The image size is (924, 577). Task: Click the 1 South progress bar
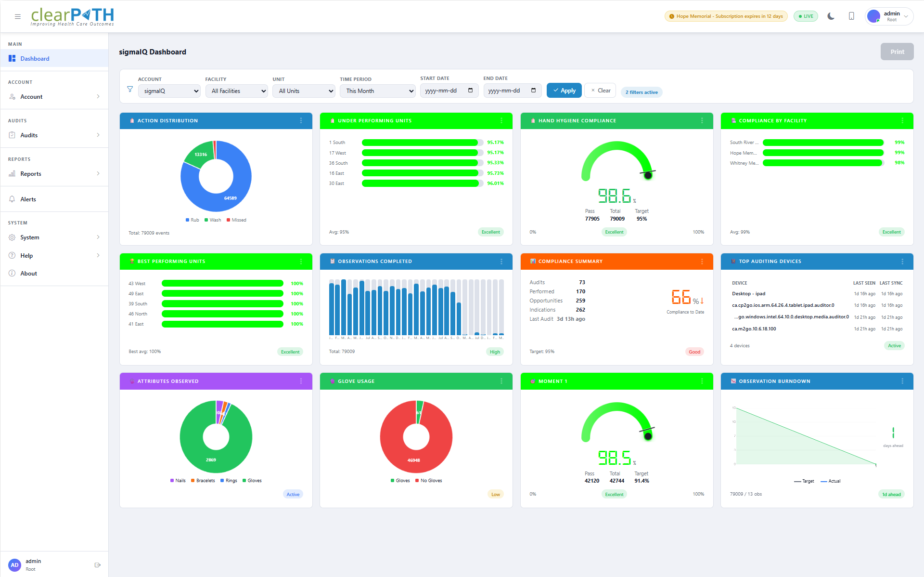click(421, 143)
